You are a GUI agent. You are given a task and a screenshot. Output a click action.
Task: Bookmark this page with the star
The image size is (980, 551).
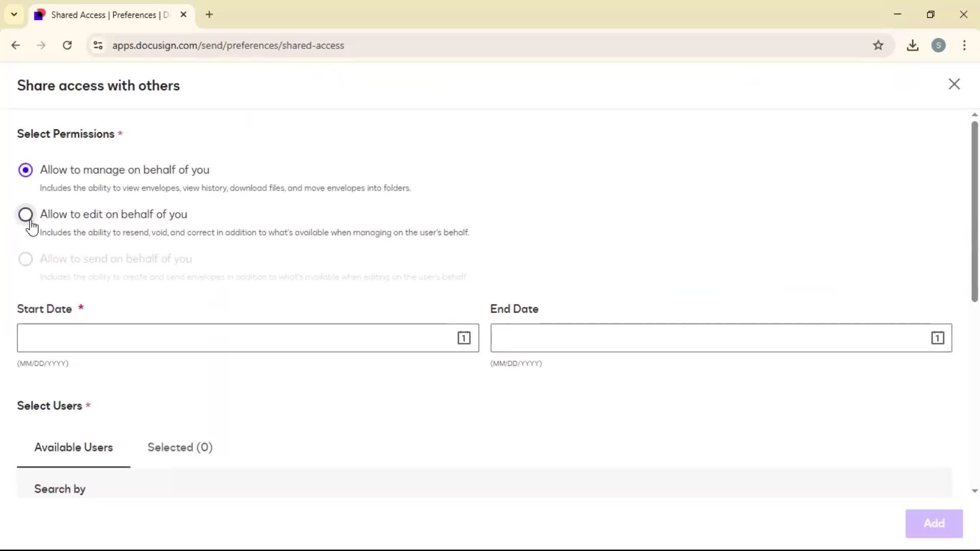[x=878, y=45]
